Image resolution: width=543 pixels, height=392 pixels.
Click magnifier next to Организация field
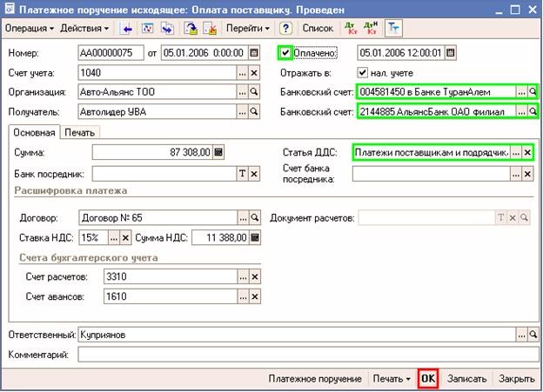[254, 92]
